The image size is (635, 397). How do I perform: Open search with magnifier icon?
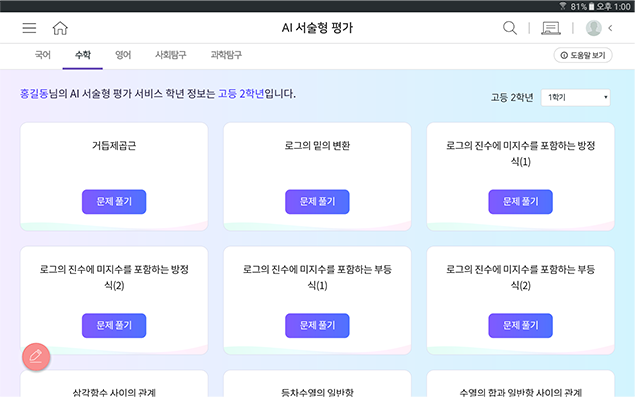point(510,28)
